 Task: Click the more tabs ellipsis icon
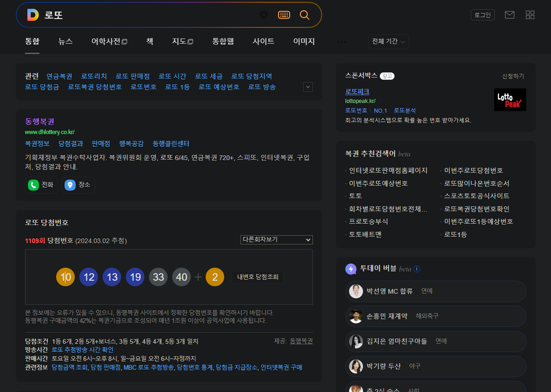click(x=342, y=42)
